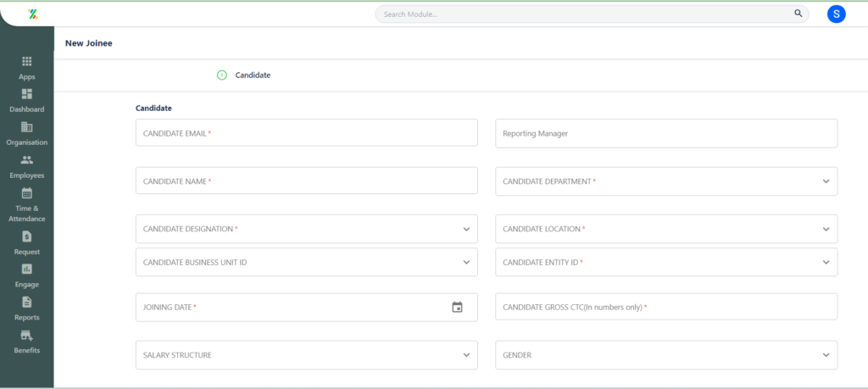This screenshot has height=389, width=868.
Task: Open the Reports document icon
Action: (26, 302)
